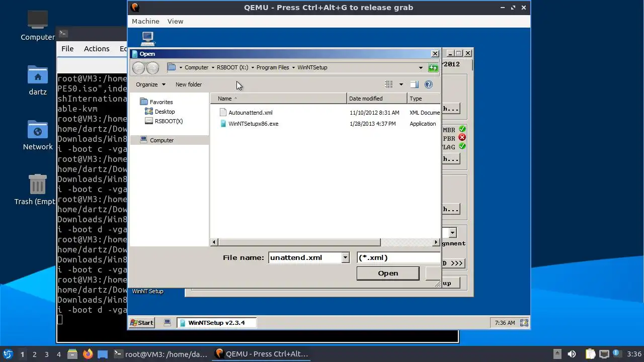
Task: Select the QEMU panel taskbar entry
Action: (261, 354)
